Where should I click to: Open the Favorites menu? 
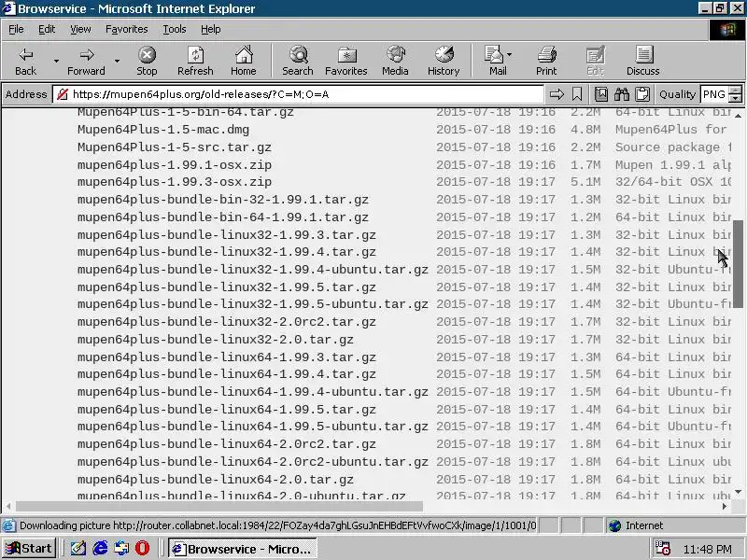[127, 30]
